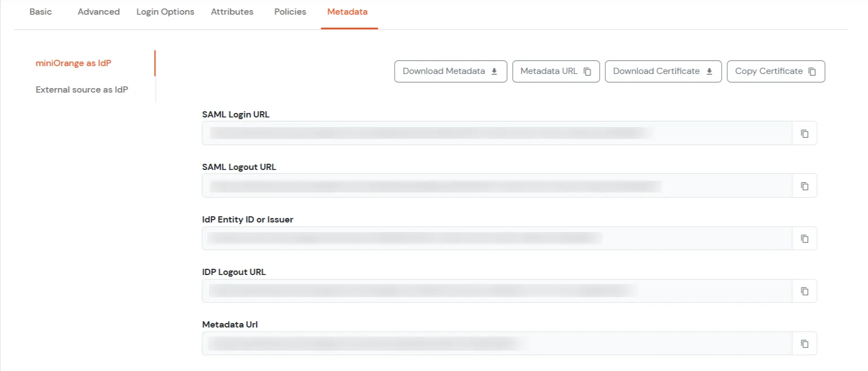Open the Attributes tab

[232, 11]
